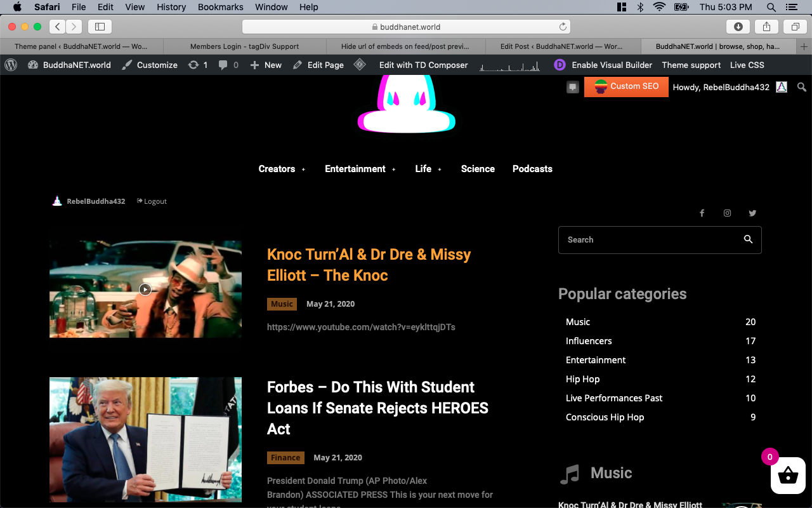
Task: Open the History menu in menu bar
Action: pyautogui.click(x=171, y=7)
